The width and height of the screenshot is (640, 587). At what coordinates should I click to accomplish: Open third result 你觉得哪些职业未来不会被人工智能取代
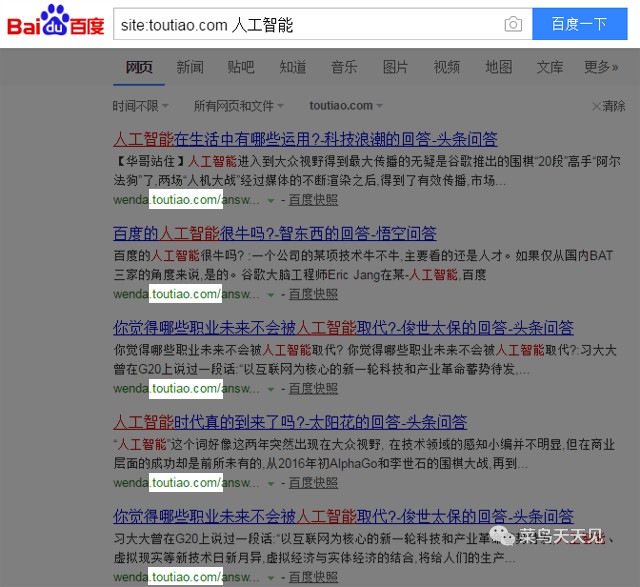[343, 328]
